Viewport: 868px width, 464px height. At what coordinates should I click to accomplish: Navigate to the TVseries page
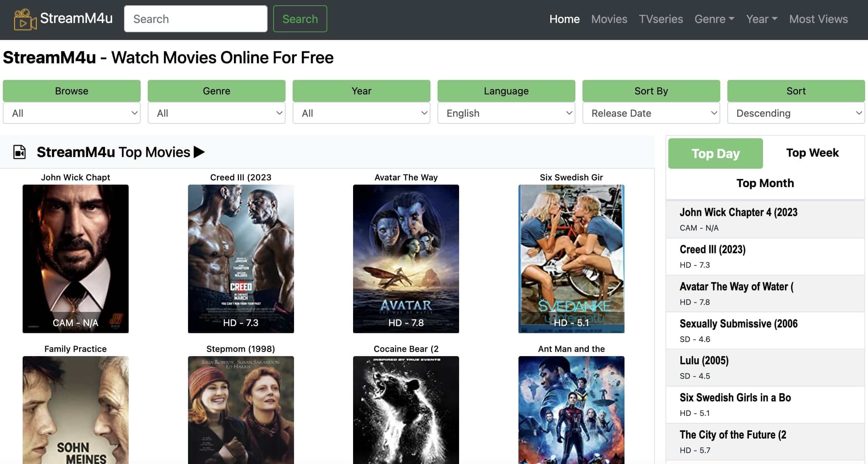click(x=661, y=19)
